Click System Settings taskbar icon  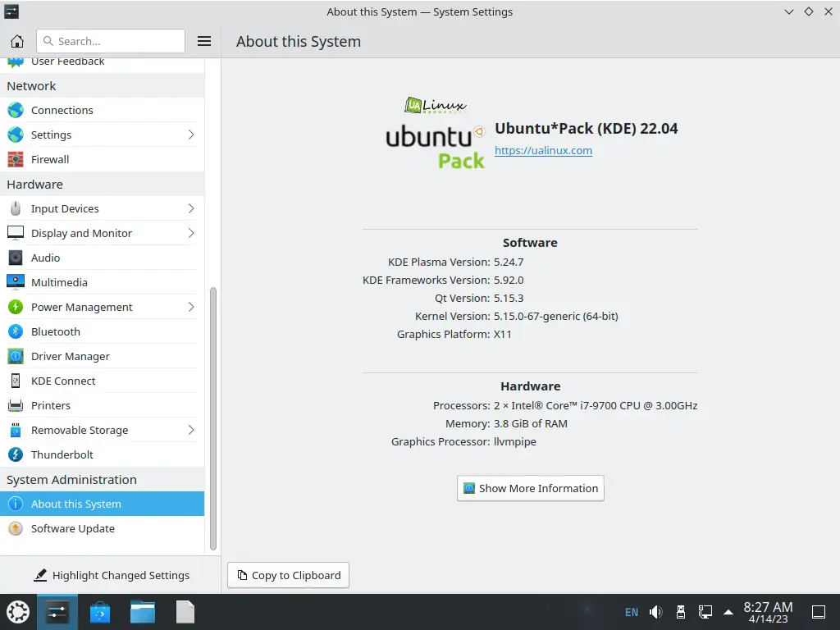57,612
